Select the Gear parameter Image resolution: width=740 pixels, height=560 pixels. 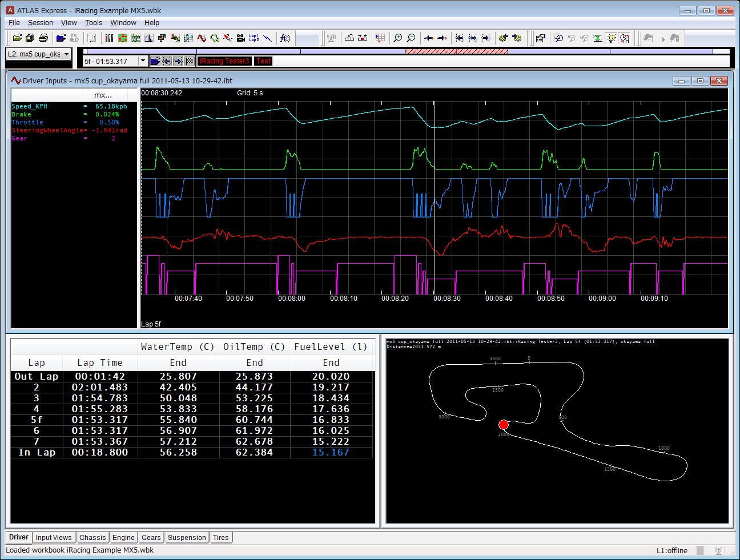click(19, 139)
